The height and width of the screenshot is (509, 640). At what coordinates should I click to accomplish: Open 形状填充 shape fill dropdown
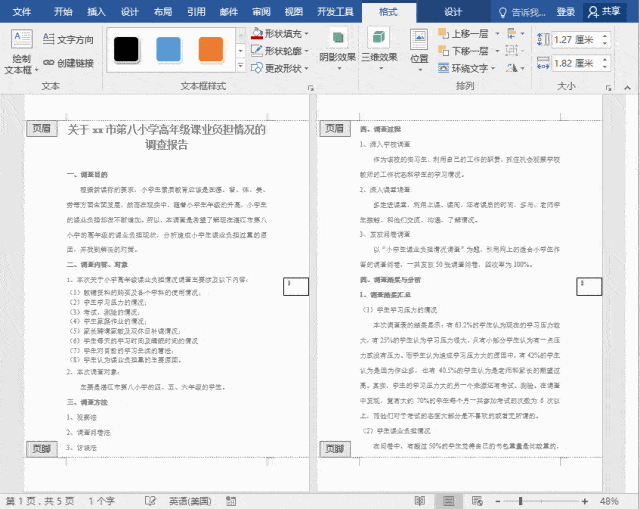point(280,33)
